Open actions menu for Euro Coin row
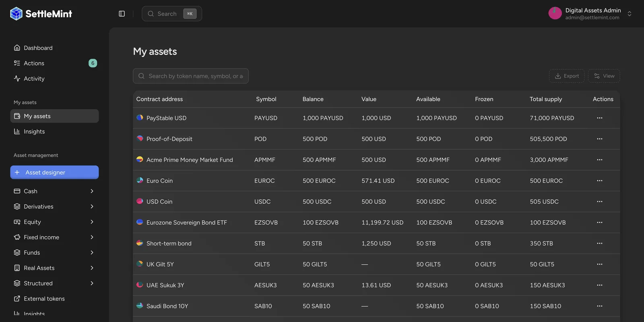This screenshot has height=322, width=644. click(600, 181)
